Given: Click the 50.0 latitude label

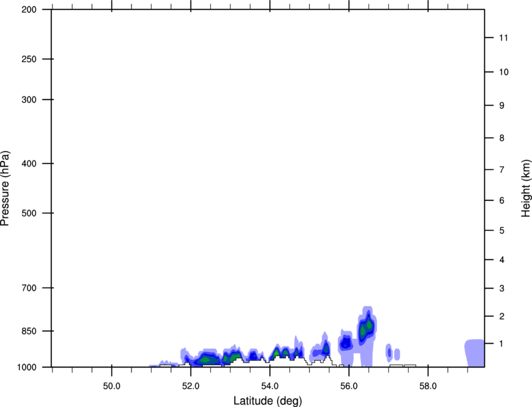Looking at the screenshot, I should pos(111,386).
